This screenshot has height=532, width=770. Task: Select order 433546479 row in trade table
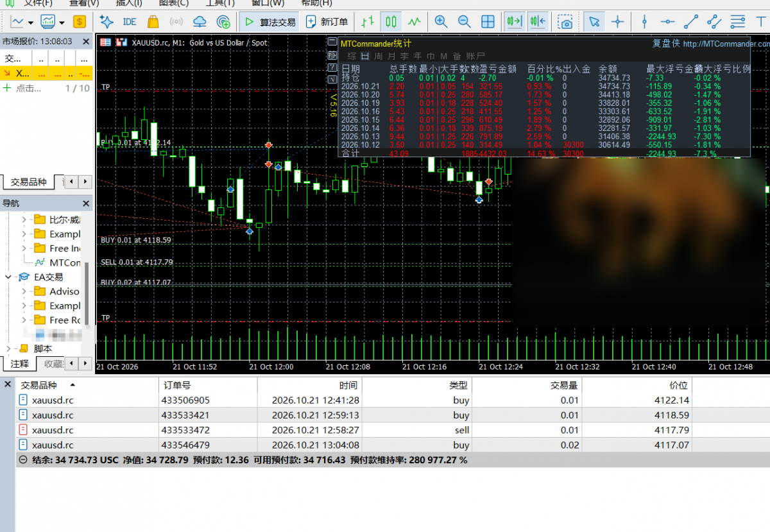click(x=393, y=445)
